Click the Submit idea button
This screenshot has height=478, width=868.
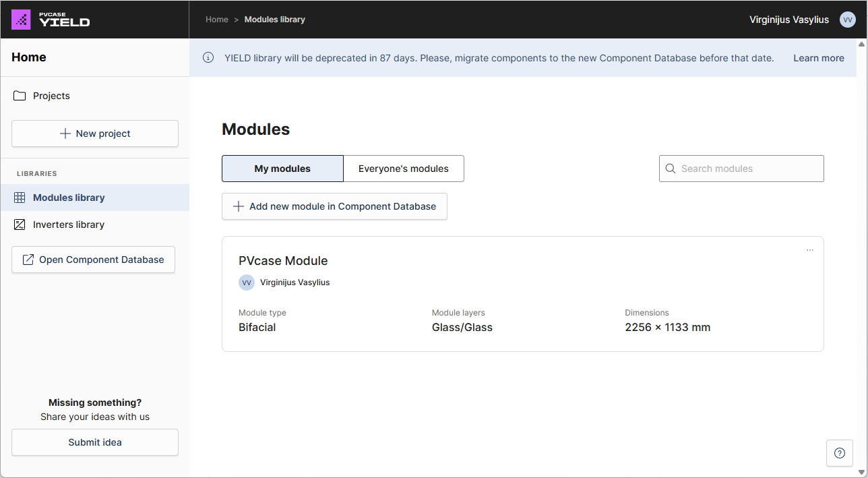pyautogui.click(x=95, y=442)
